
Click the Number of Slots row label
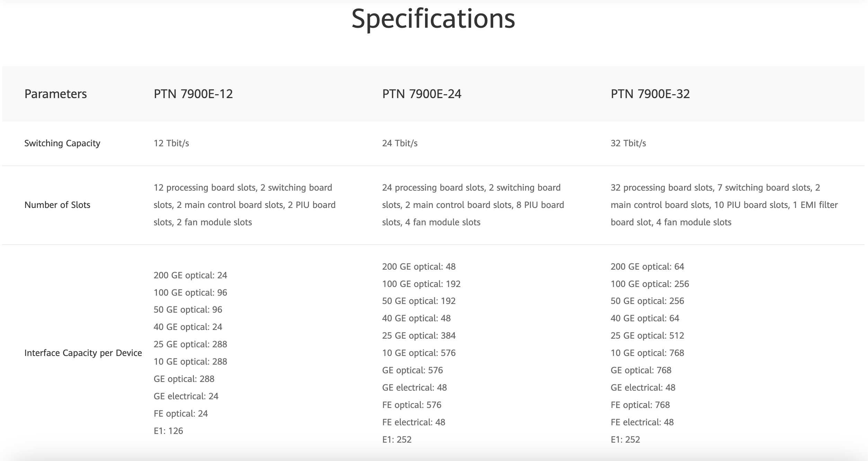[57, 205]
